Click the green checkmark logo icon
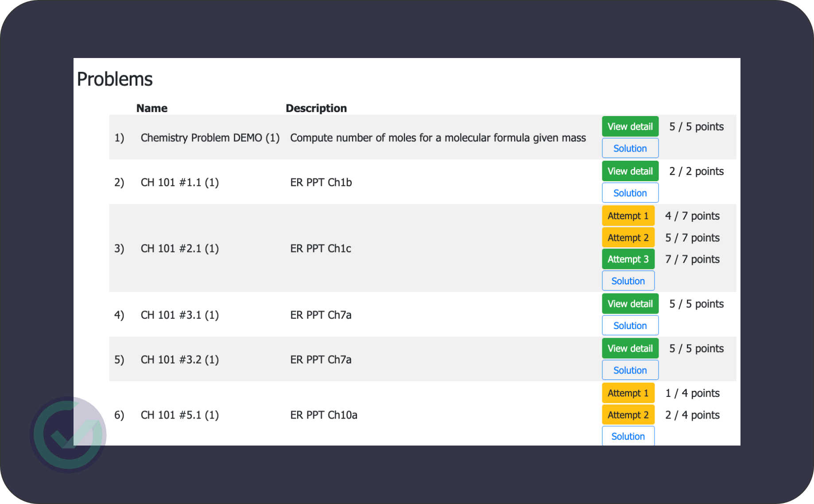Screen dimensions: 814x504 coord(68,434)
